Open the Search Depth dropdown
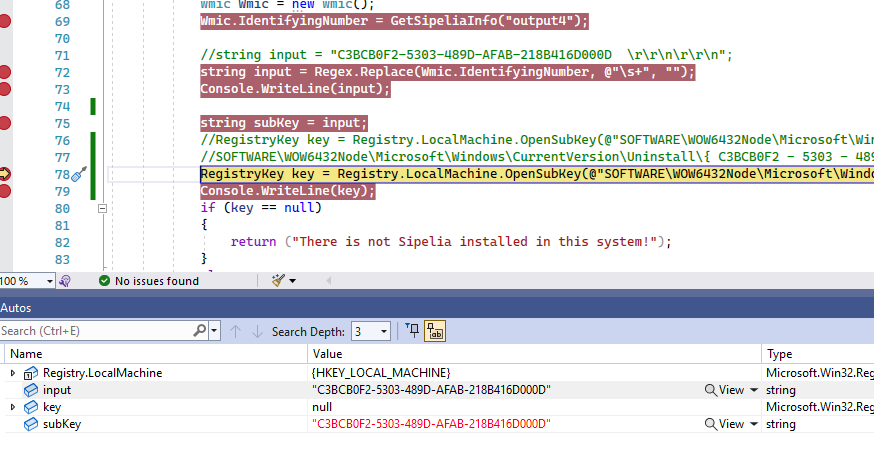Viewport: 874px width, 459px height. point(371,331)
